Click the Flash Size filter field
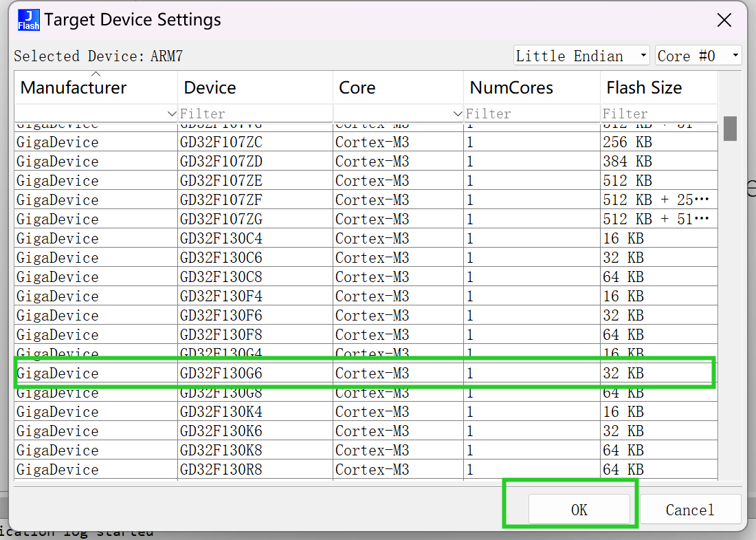Image resolution: width=756 pixels, height=540 pixels. pyautogui.click(x=658, y=114)
